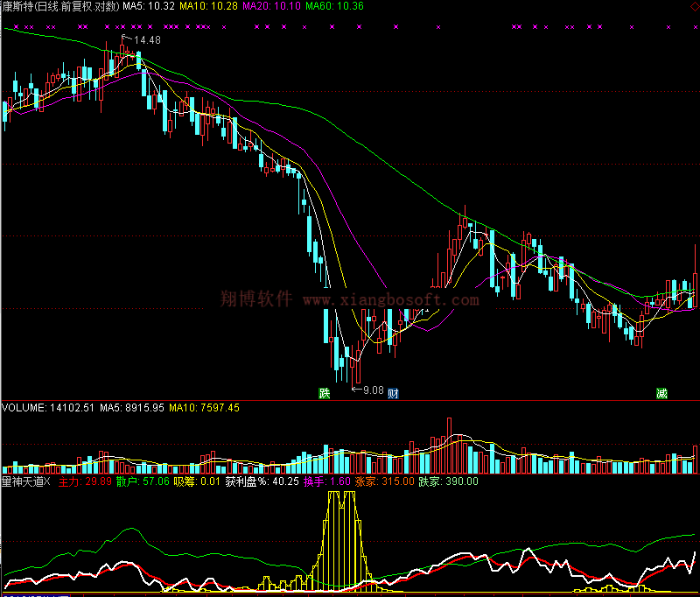Click the VOLUME: 14102.51 label

[x=48, y=408]
